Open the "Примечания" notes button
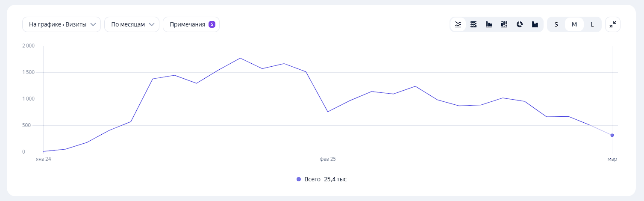 tap(187, 24)
